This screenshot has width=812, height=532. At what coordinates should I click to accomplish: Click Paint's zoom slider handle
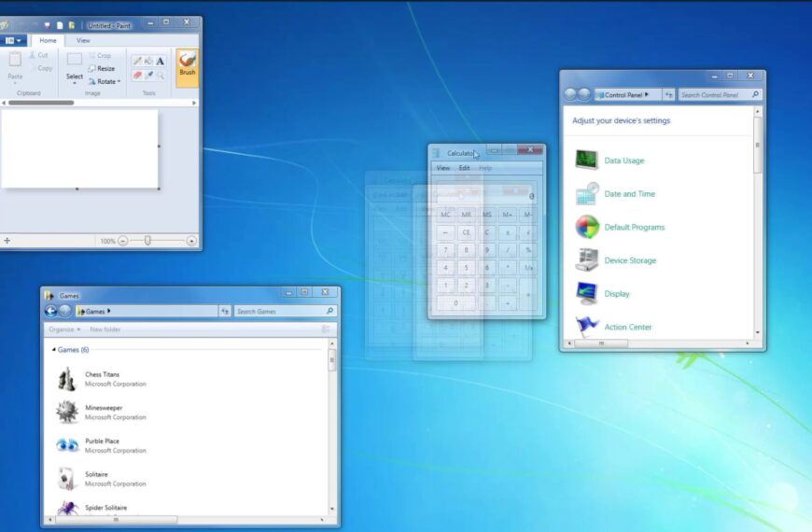(147, 241)
